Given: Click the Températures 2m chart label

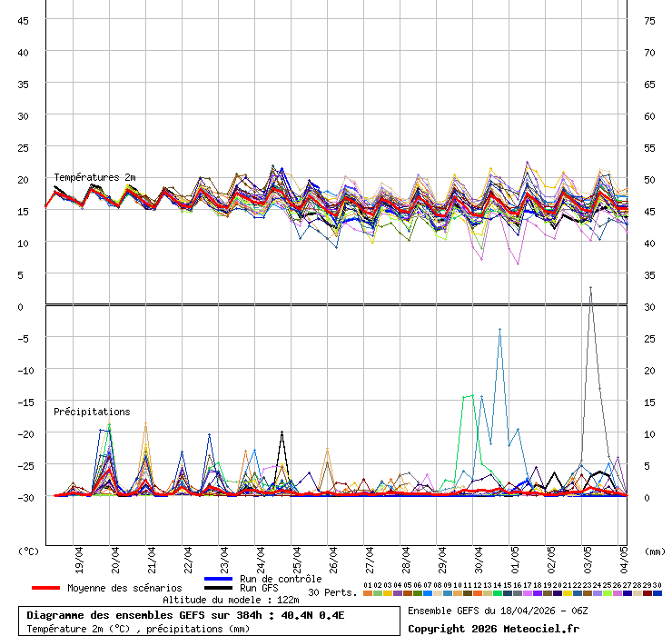Looking at the screenshot, I should 94,177.
